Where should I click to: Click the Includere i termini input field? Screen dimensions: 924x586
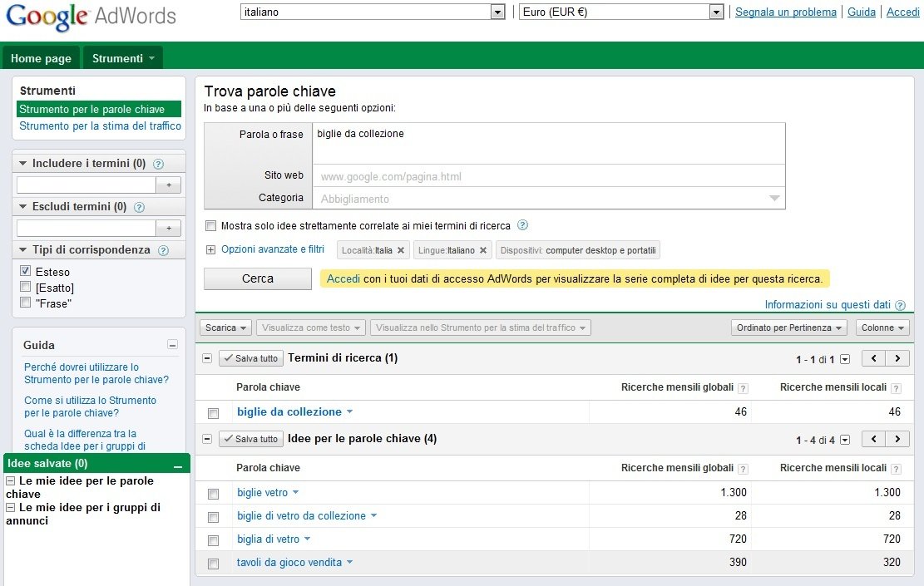pyautogui.click(x=86, y=185)
